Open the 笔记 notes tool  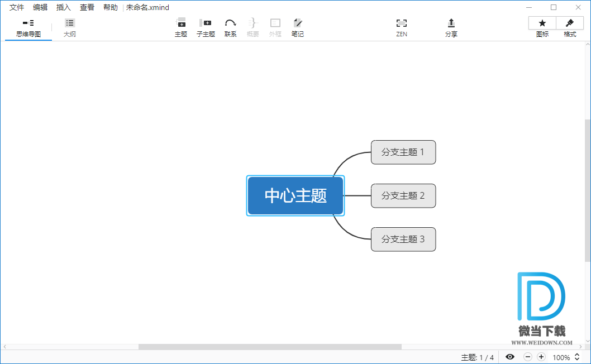pyautogui.click(x=297, y=27)
